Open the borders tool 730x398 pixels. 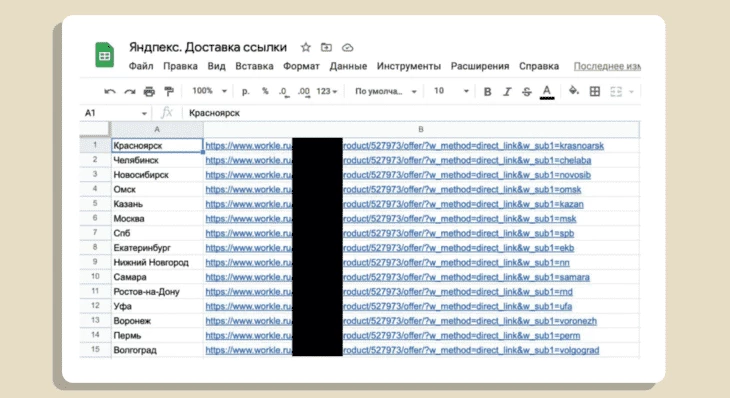click(x=595, y=91)
